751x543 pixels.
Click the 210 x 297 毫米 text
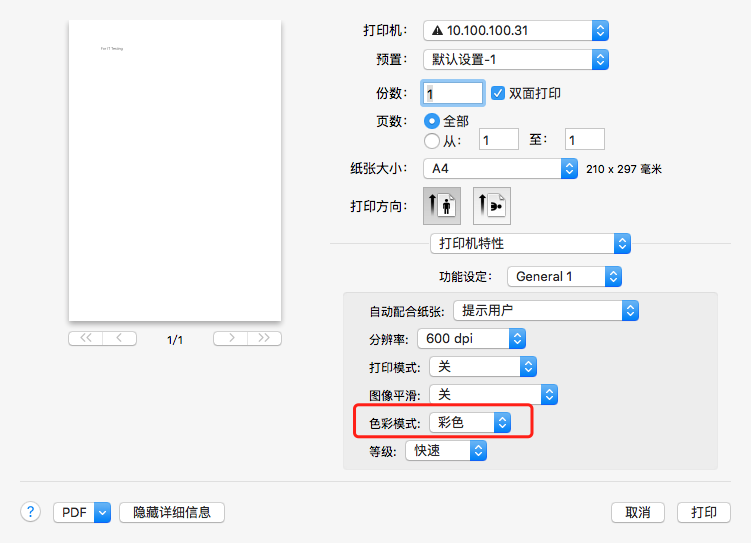click(624, 169)
